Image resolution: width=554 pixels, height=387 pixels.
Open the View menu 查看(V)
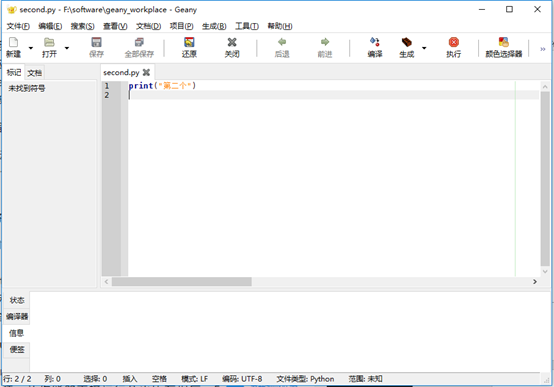[115, 26]
